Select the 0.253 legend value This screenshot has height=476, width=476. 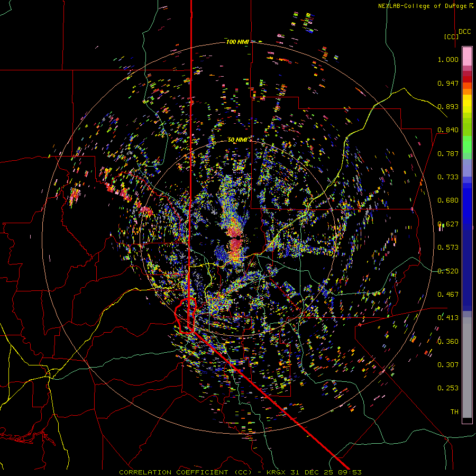tap(448, 388)
